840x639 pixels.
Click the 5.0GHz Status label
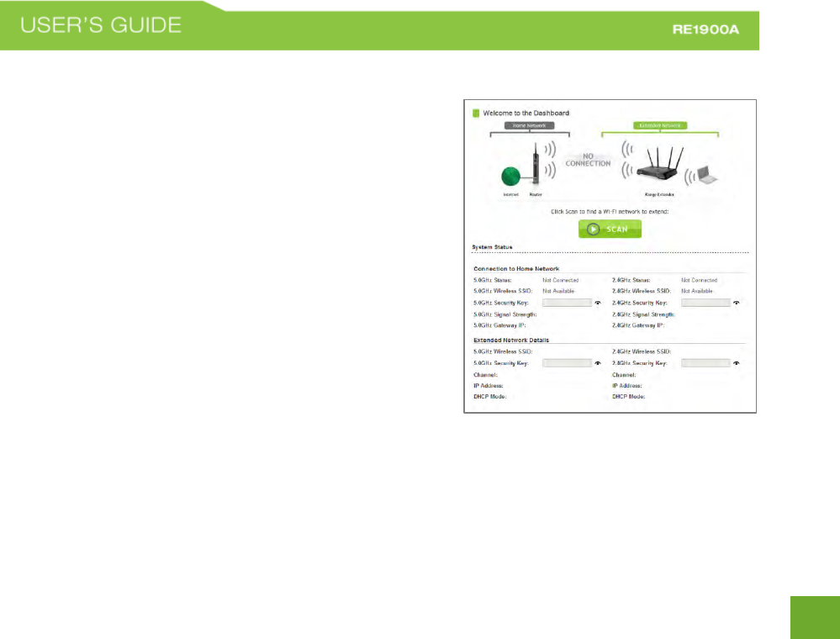(493, 280)
